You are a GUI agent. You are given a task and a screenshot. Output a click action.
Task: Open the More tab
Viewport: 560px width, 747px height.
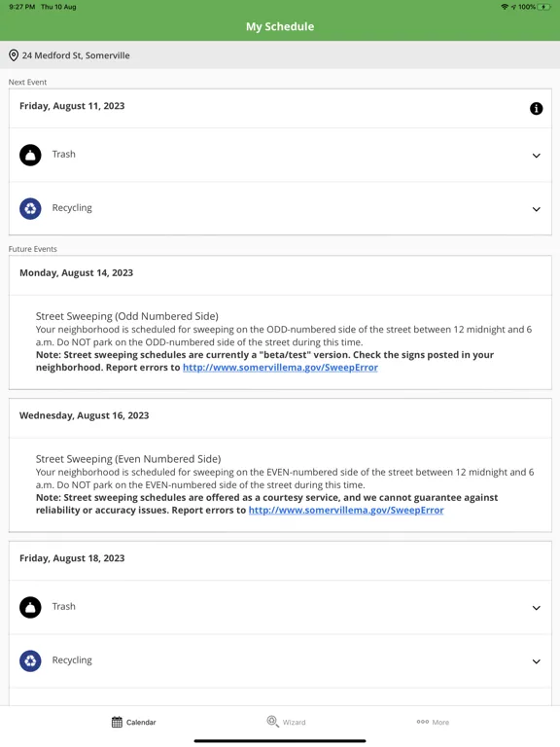click(433, 722)
